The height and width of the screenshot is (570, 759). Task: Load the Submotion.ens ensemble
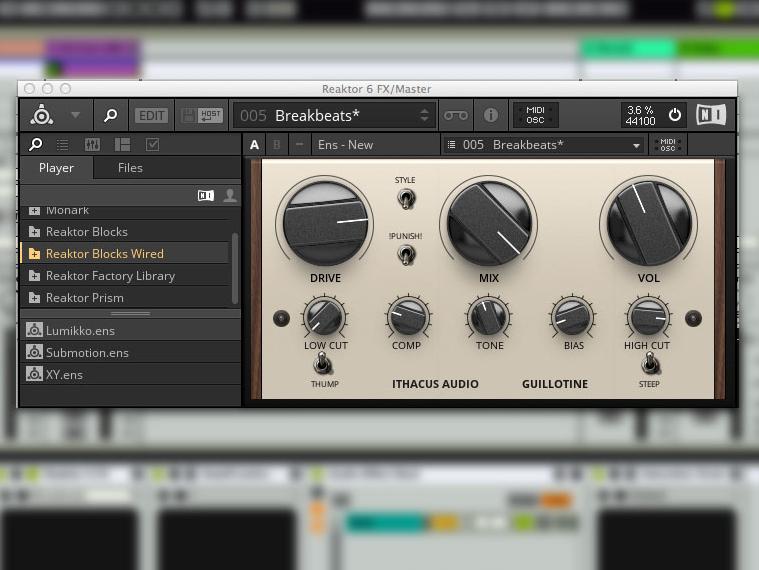tap(131, 353)
